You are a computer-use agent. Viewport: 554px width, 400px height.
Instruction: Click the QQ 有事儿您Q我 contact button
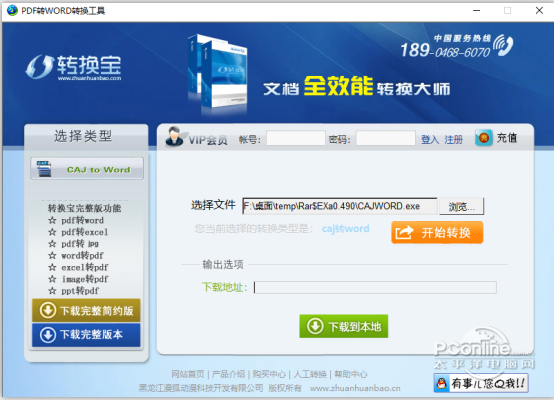pos(481,383)
